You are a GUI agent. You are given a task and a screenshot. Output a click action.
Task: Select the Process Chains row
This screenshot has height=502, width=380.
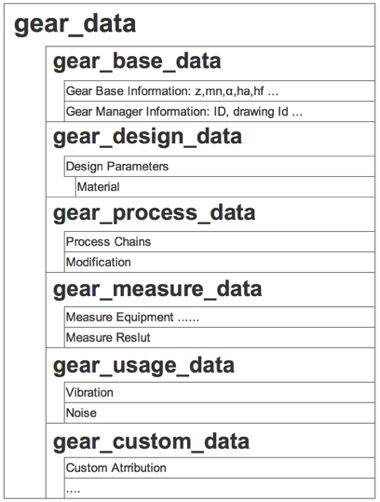click(x=219, y=242)
